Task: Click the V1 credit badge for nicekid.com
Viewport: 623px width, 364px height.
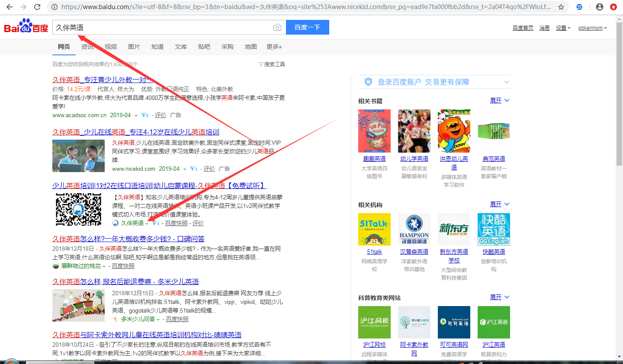Action: [x=194, y=169]
